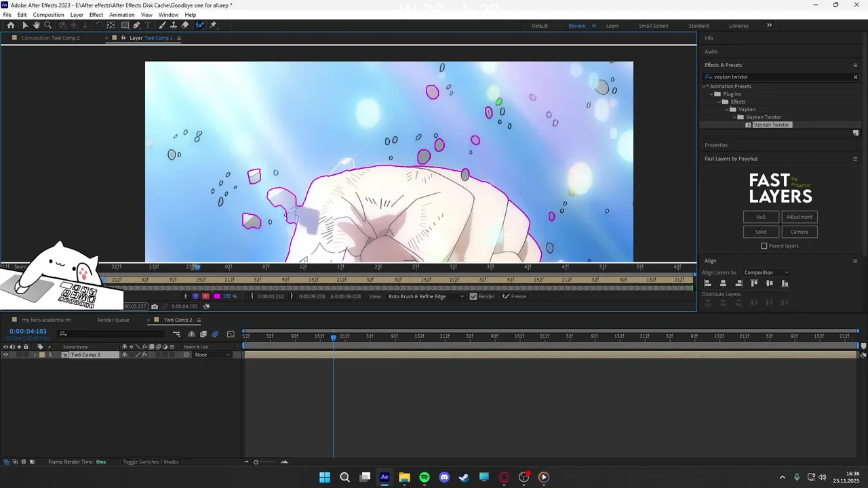This screenshot has width=868, height=488.
Task: Click Toggle Switches / Modes
Action: tap(151, 462)
